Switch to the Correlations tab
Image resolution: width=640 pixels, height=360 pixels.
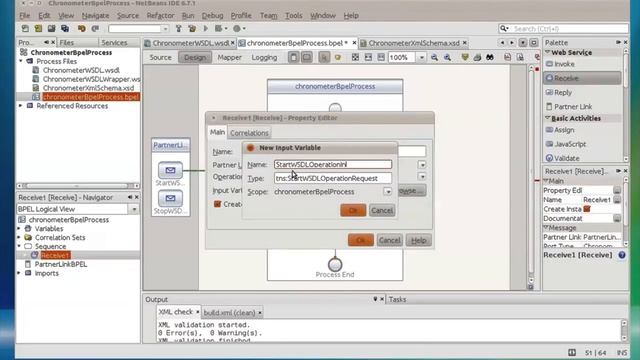pyautogui.click(x=249, y=133)
